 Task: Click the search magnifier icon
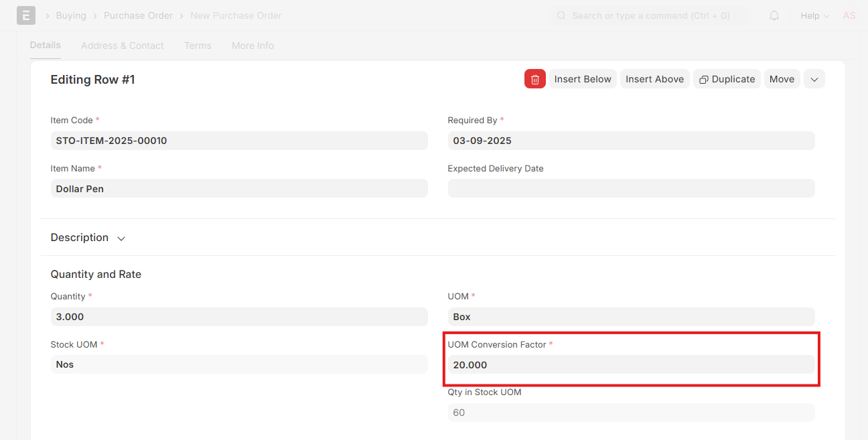coord(561,15)
